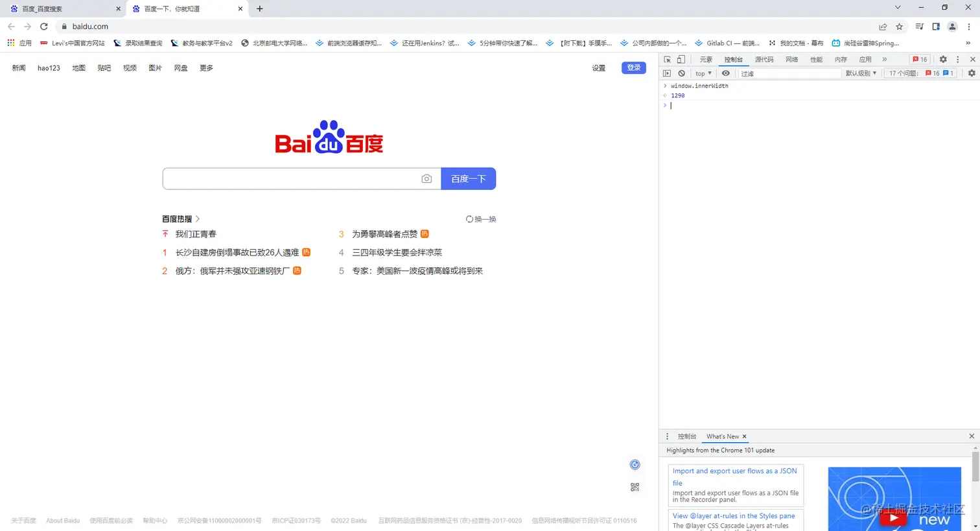Share this page using the address bar share icon
The height and width of the screenshot is (531, 980).
[883, 27]
